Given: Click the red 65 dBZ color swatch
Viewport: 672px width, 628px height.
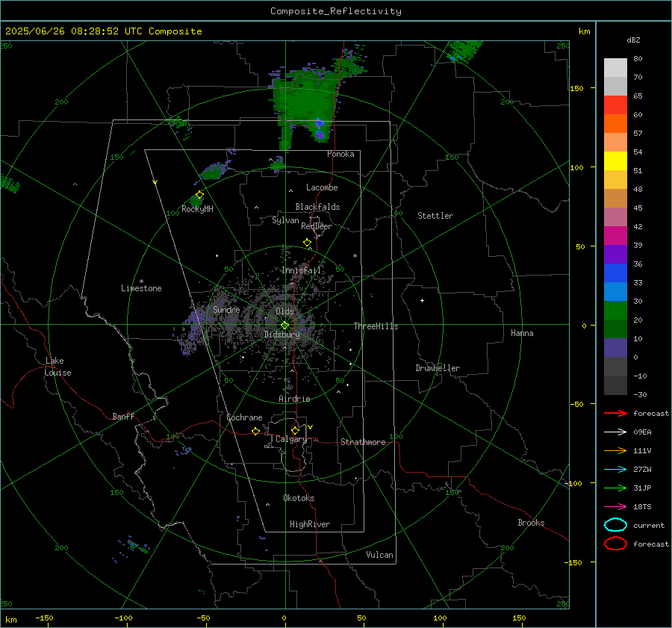Looking at the screenshot, I should click(615, 105).
